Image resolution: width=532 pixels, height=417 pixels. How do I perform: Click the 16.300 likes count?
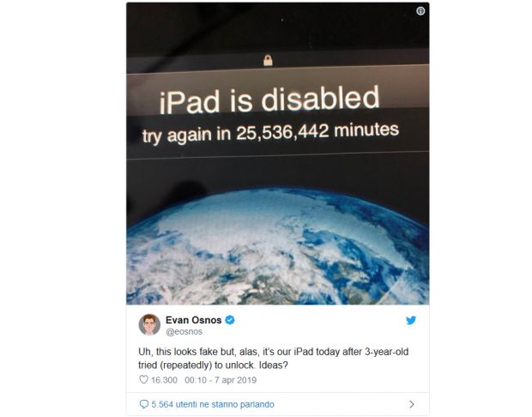(x=164, y=380)
